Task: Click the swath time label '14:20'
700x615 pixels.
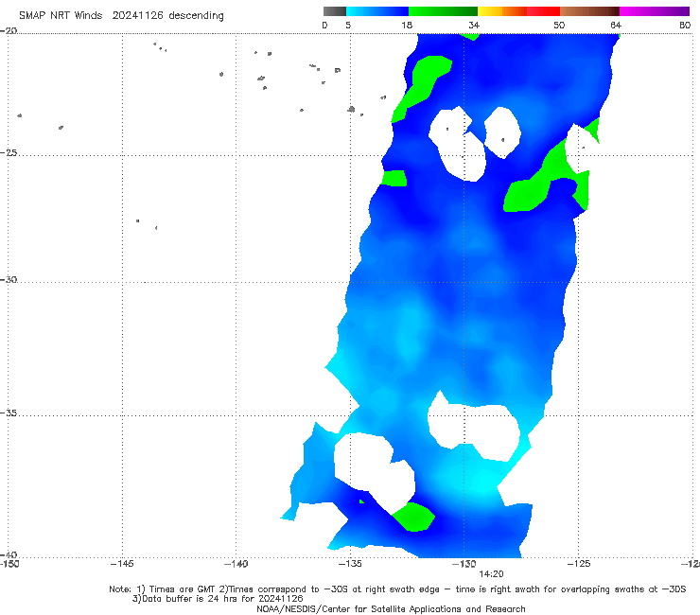Action: pyautogui.click(x=491, y=574)
